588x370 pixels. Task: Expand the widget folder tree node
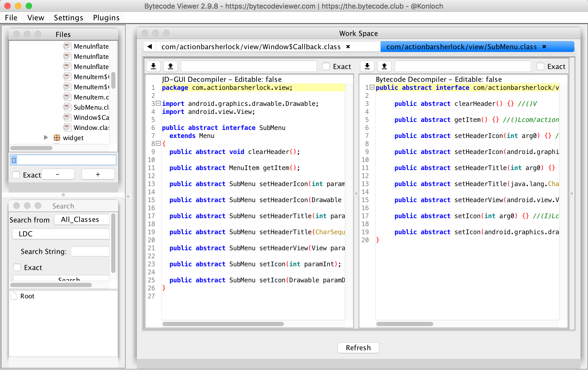tap(46, 137)
